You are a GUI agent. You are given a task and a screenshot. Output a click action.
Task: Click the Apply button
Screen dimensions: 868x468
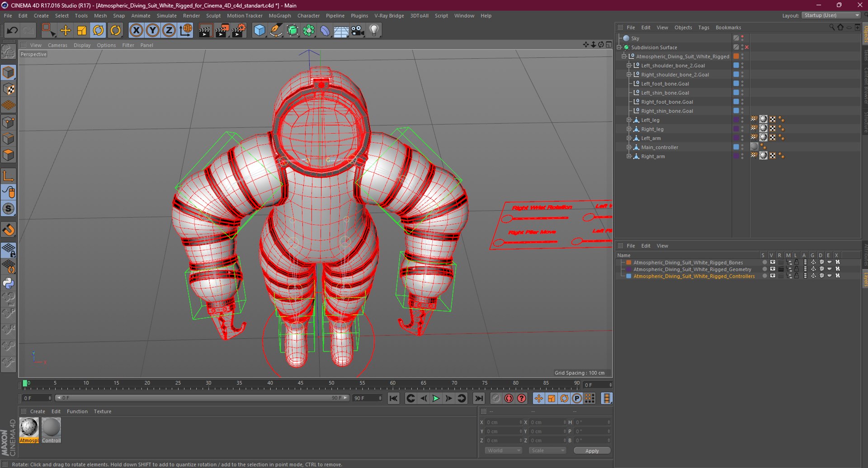[592, 450]
